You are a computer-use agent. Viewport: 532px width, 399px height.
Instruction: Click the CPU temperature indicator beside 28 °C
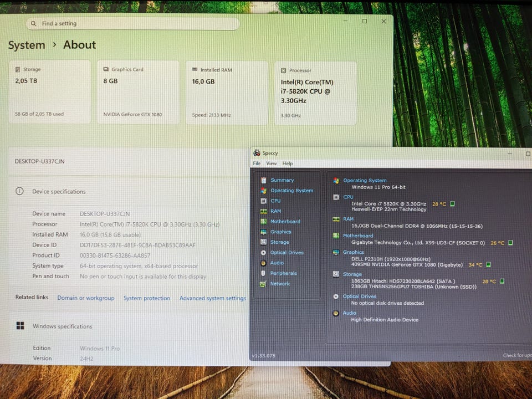click(x=452, y=203)
